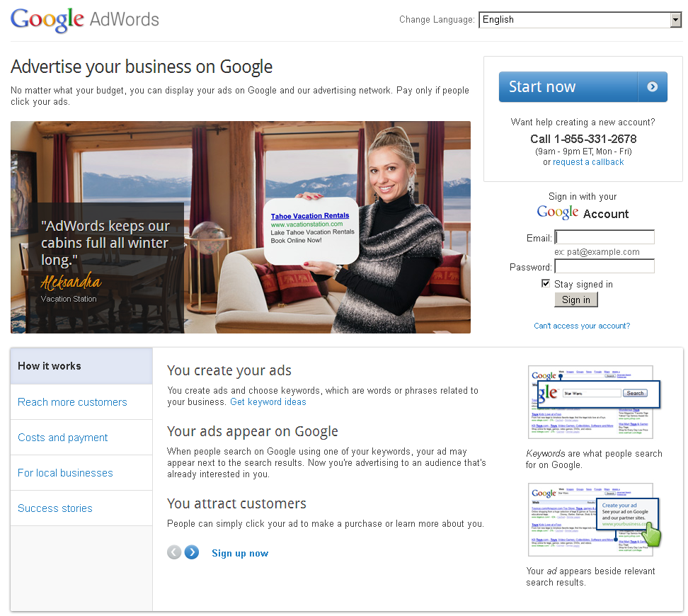Click the 'www.vacationstation.com' ad URL text
The height and width of the screenshot is (616, 688).
click(x=306, y=224)
